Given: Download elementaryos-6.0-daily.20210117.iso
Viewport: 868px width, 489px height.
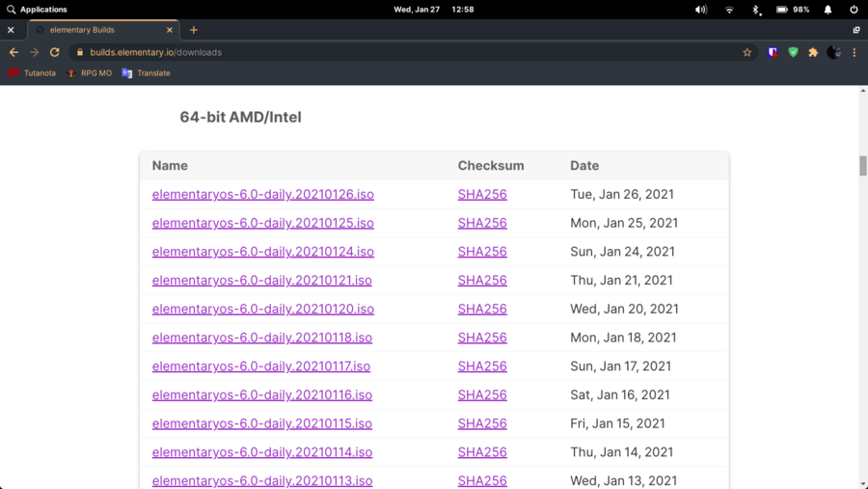Looking at the screenshot, I should (261, 367).
